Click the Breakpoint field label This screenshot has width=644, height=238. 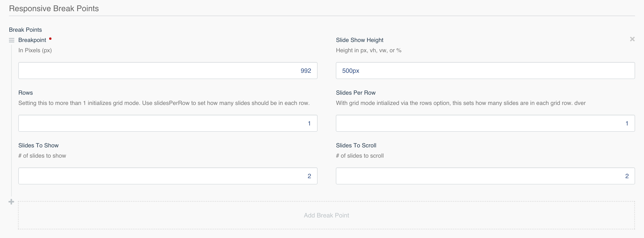coord(32,40)
